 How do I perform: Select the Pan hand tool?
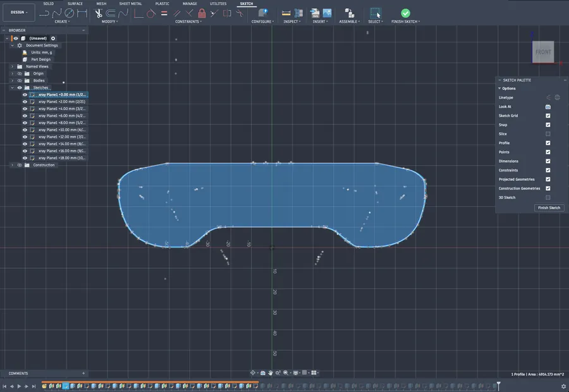click(271, 373)
